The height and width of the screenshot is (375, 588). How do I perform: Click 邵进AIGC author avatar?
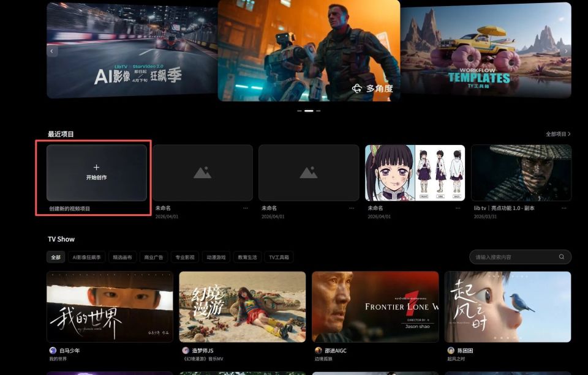point(318,351)
